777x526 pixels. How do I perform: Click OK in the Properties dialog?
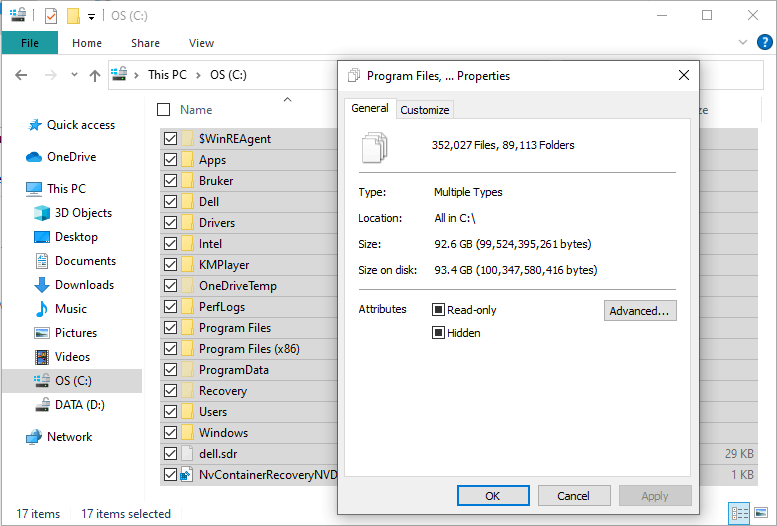493,496
